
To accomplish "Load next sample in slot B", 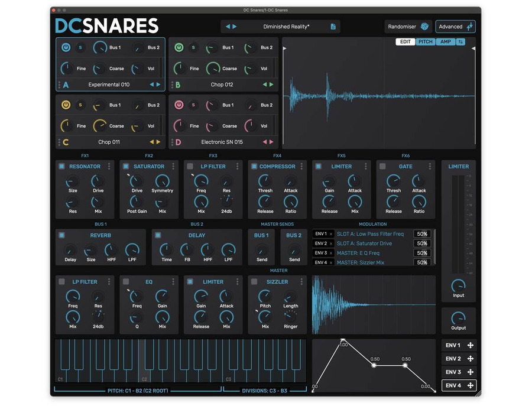I will click(x=271, y=85).
